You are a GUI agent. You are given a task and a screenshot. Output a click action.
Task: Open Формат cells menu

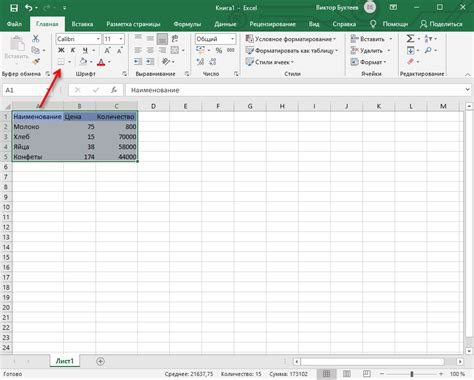click(x=368, y=62)
